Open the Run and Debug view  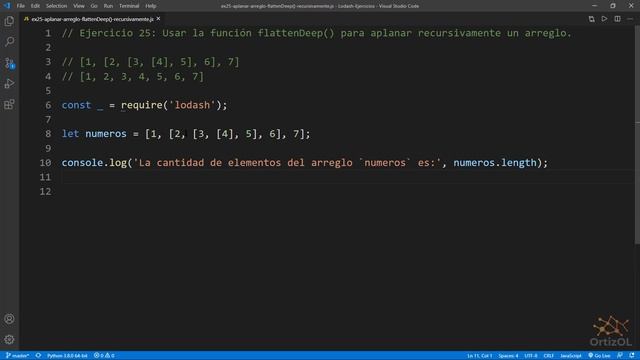(9, 83)
